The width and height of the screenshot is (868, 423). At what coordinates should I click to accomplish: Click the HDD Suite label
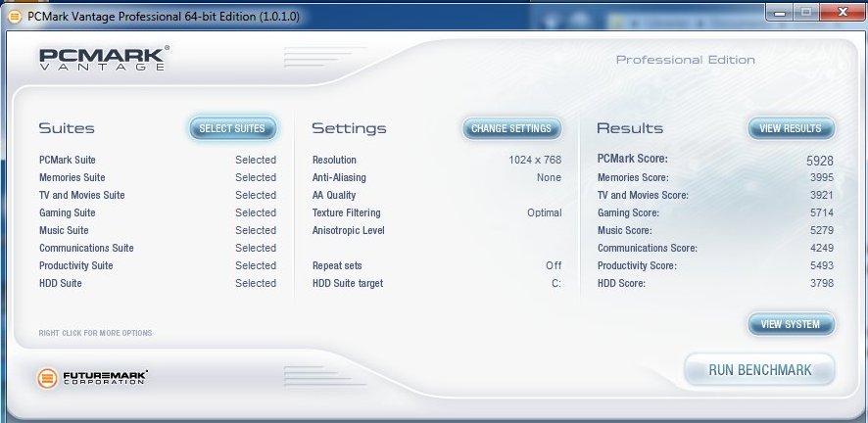click(x=61, y=284)
